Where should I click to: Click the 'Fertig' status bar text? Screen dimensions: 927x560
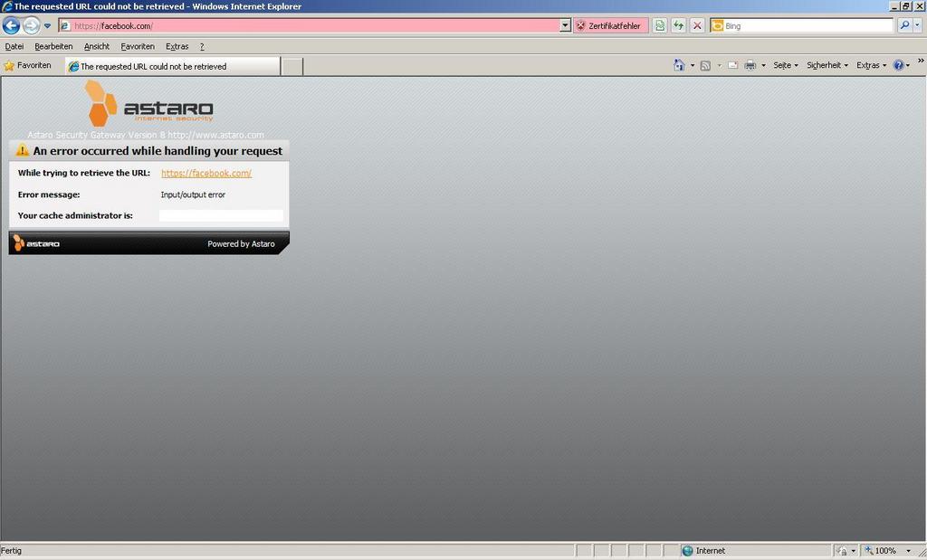click(x=11, y=551)
